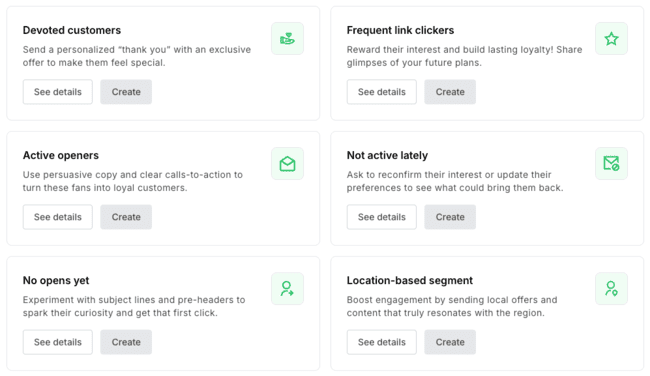
Task: See details for No opens yet
Action: (x=58, y=342)
